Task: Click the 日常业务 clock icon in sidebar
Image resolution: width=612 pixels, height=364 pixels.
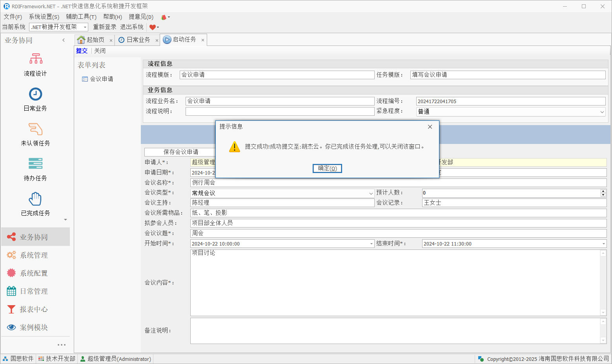Action: pyautogui.click(x=35, y=94)
